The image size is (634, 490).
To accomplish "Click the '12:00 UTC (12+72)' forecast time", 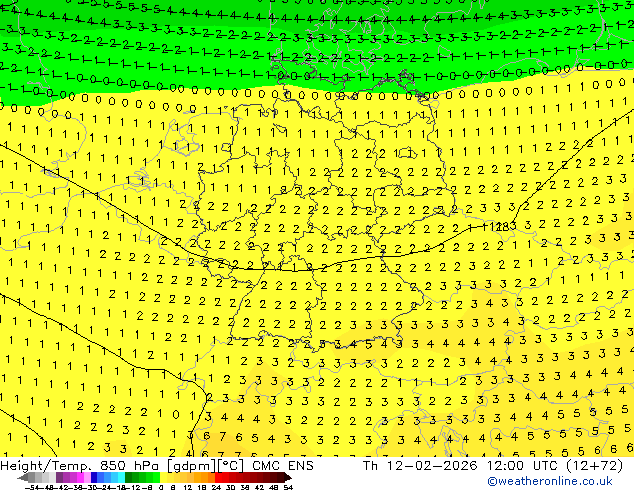I will pyautogui.click(x=555, y=466).
